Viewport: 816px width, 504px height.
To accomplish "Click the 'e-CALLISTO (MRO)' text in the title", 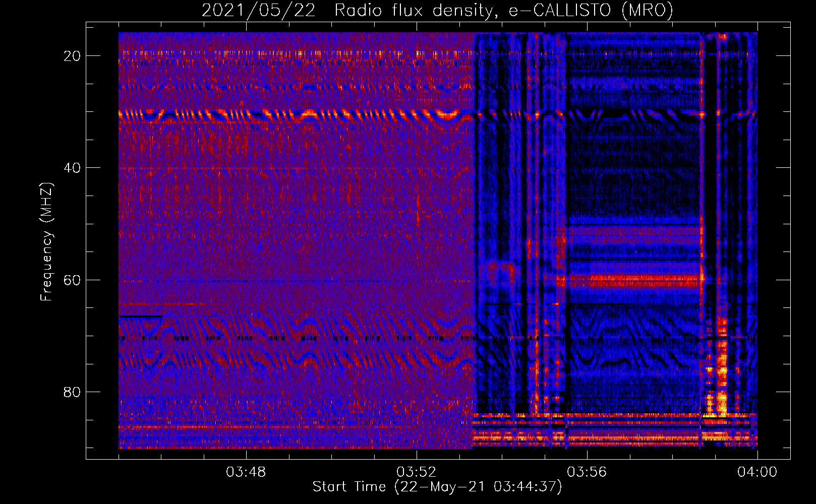I will 591,10.
